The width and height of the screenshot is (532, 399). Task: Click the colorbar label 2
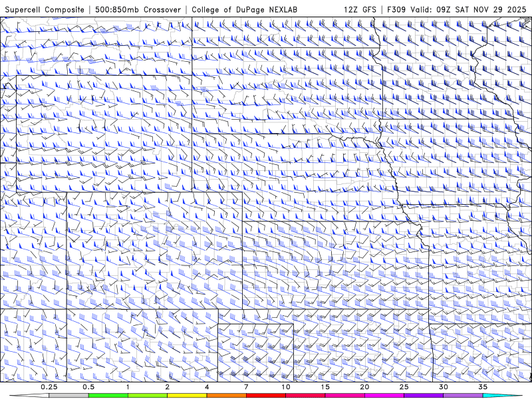[x=168, y=387]
